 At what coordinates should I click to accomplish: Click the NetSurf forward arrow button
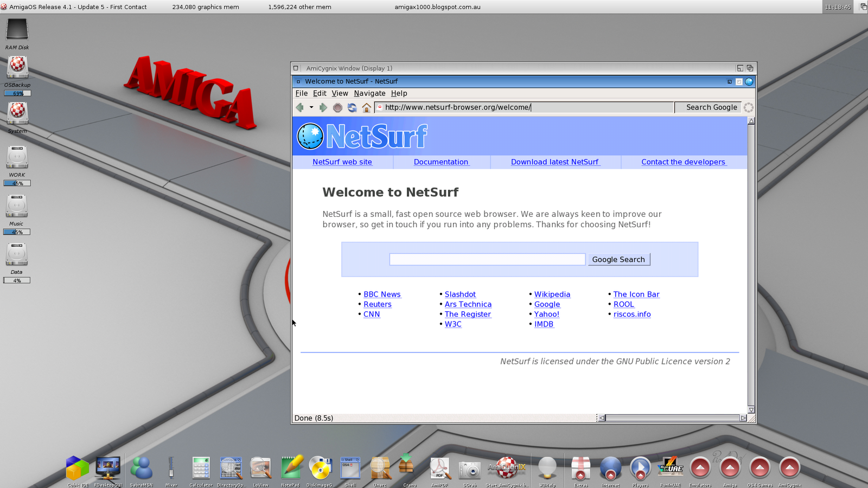click(x=323, y=107)
